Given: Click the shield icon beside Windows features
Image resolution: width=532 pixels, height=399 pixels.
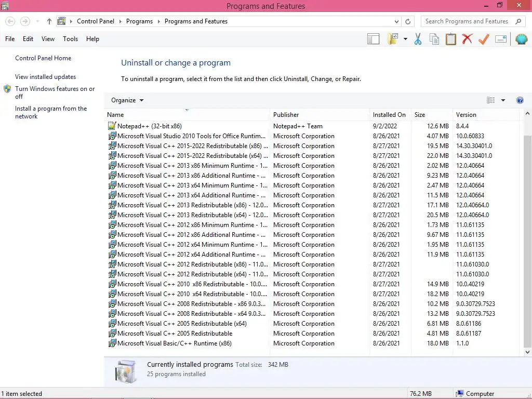Looking at the screenshot, I should point(7,89).
